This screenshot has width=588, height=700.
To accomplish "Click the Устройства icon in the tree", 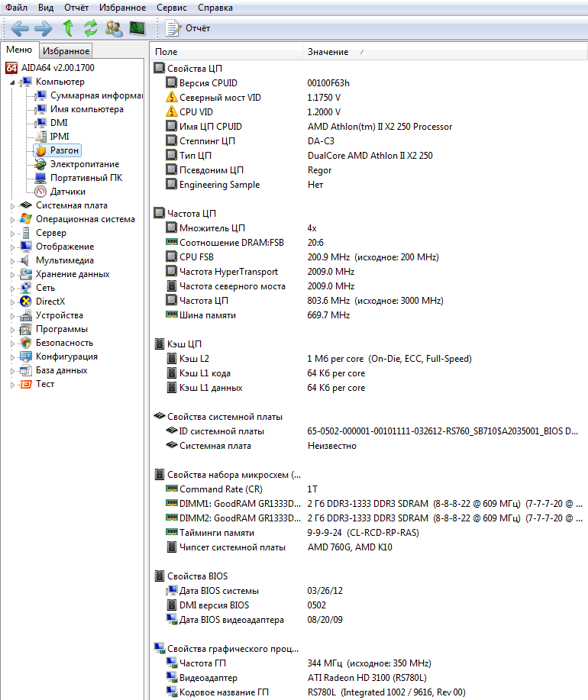I will point(26,315).
